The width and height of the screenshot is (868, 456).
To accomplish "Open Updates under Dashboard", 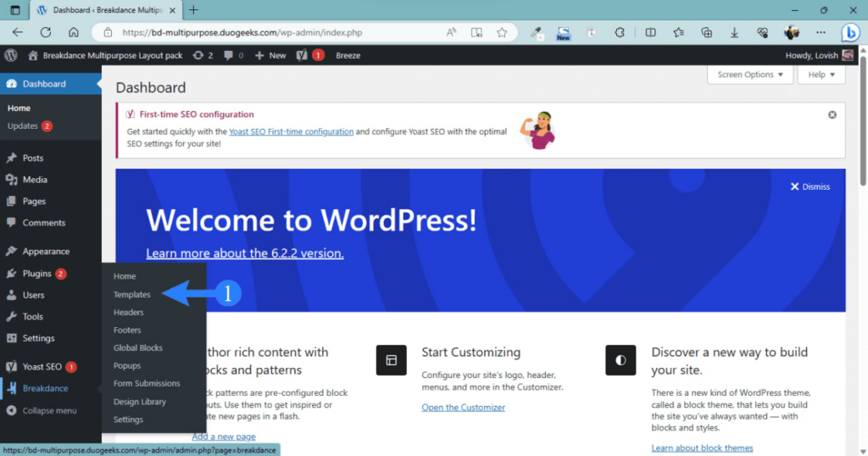I will tap(30, 126).
